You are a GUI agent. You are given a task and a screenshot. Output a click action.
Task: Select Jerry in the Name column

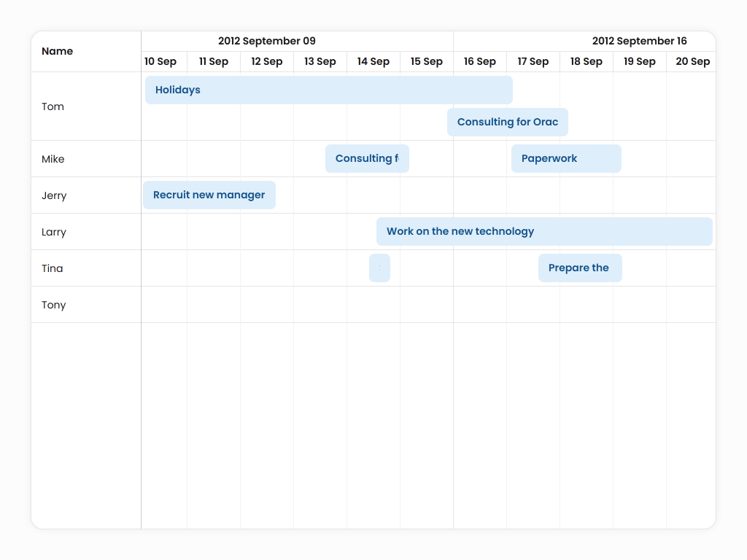(x=54, y=195)
